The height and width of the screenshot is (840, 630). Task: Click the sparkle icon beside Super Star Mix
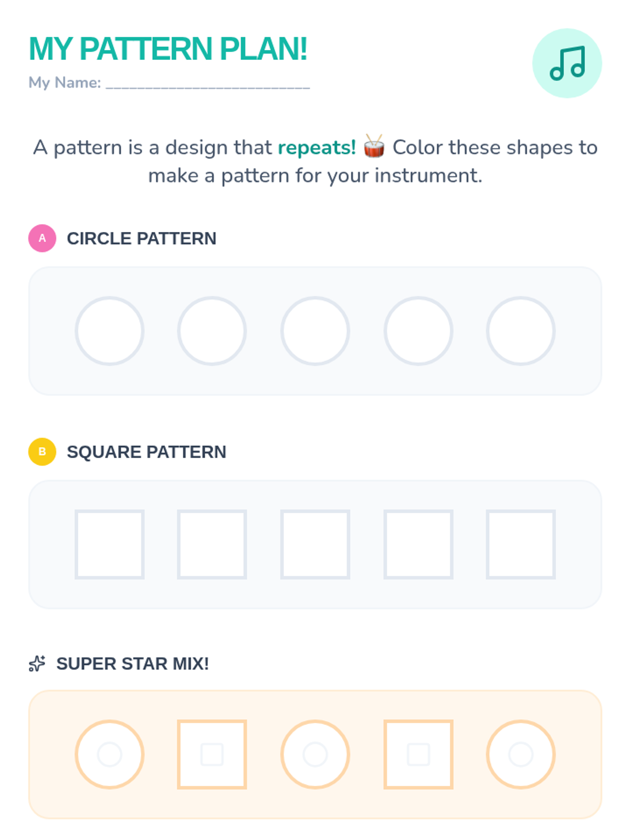point(37,664)
